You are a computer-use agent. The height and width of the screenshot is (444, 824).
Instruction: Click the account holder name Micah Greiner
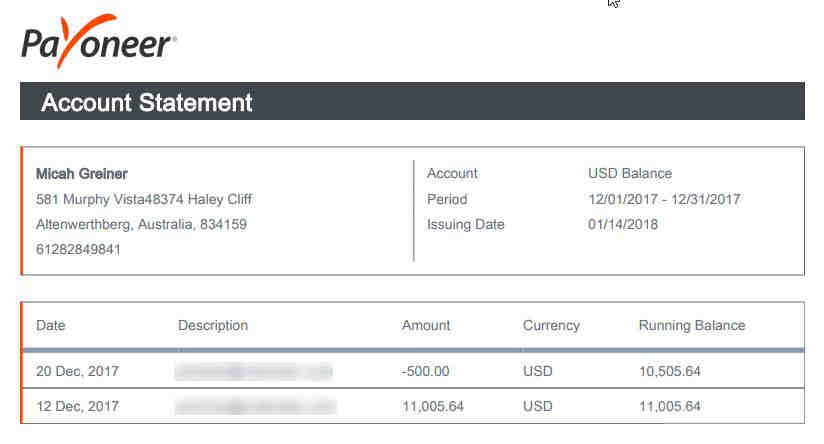point(82,174)
